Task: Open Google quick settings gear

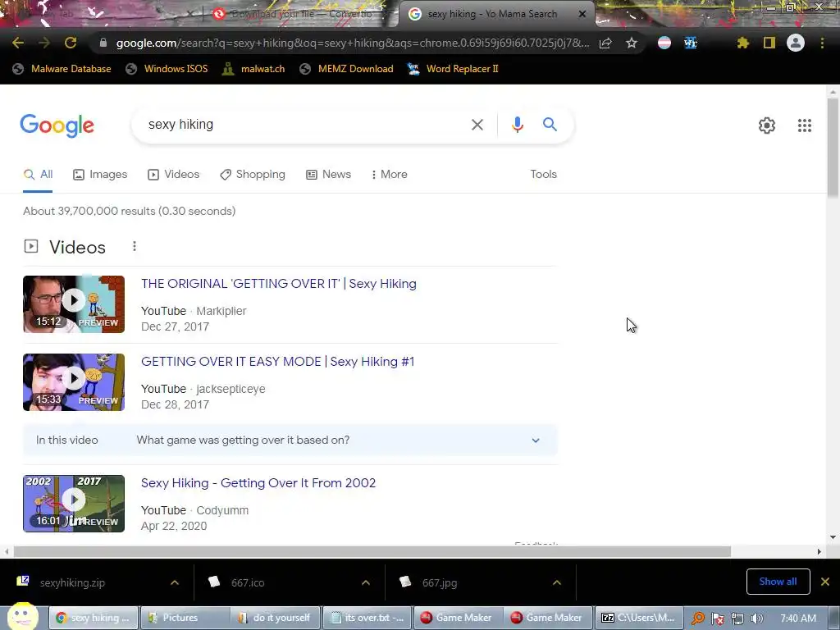Action: point(767,126)
